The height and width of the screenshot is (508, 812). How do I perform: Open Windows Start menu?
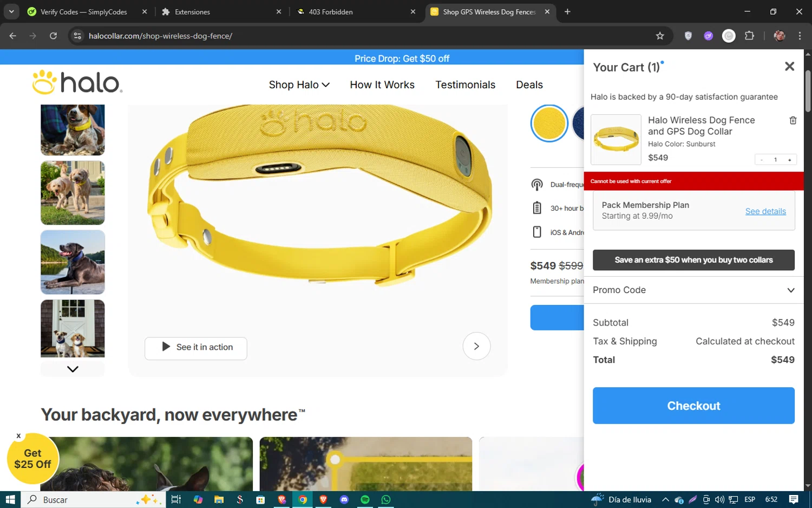(x=10, y=499)
